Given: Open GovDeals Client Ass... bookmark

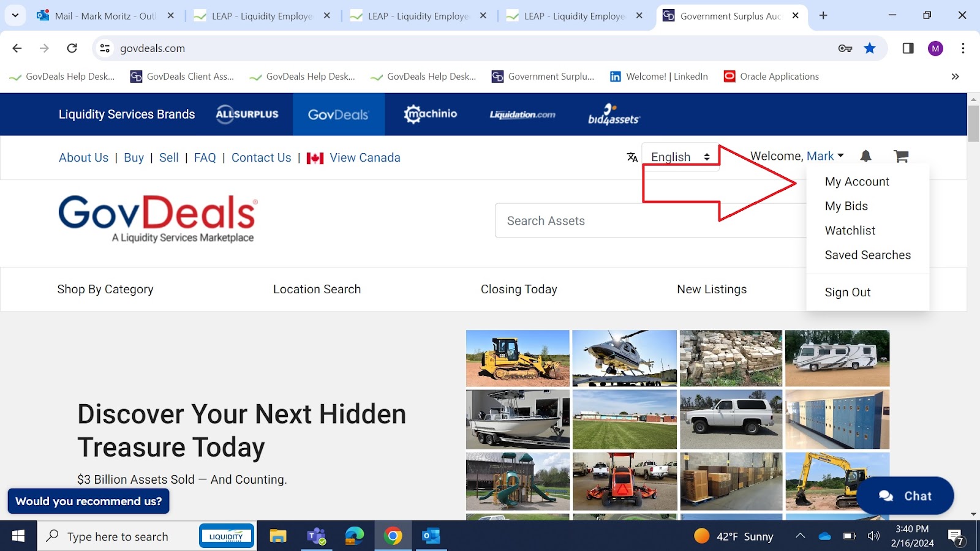Looking at the screenshot, I should 182,77.
